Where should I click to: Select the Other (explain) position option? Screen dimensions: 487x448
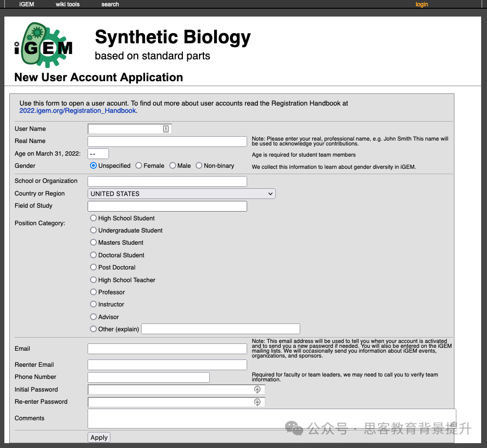click(x=93, y=329)
